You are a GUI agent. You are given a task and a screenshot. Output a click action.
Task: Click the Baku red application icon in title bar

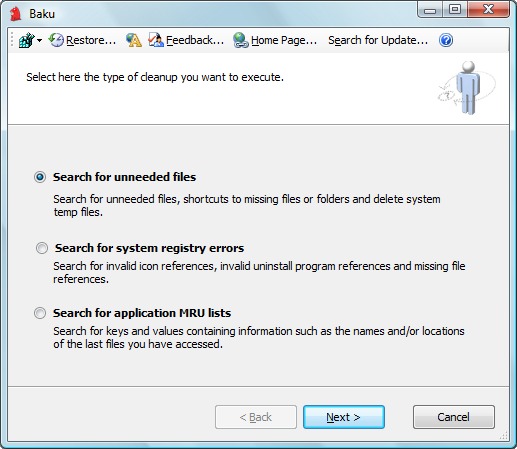(15, 14)
